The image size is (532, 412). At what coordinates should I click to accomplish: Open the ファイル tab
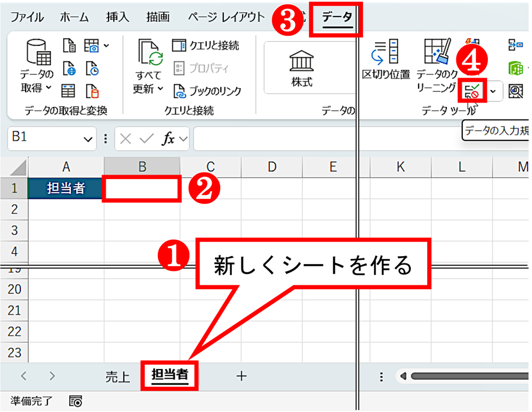coord(27,16)
